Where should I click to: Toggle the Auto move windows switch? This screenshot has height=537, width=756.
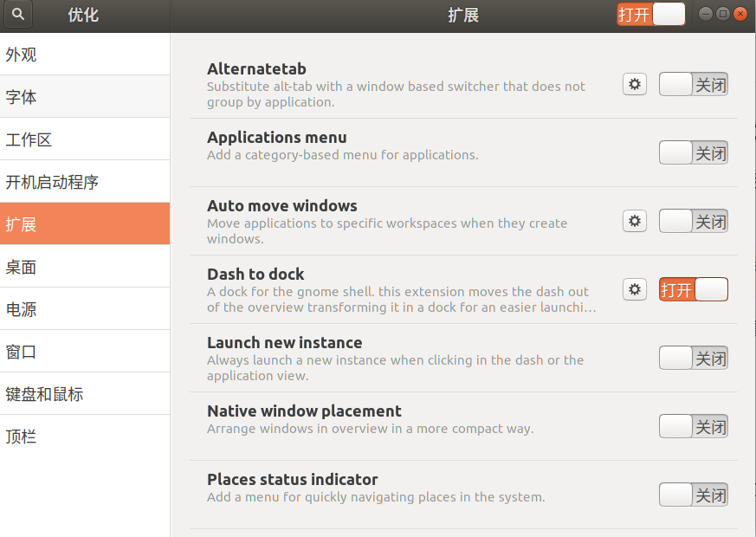(693, 222)
